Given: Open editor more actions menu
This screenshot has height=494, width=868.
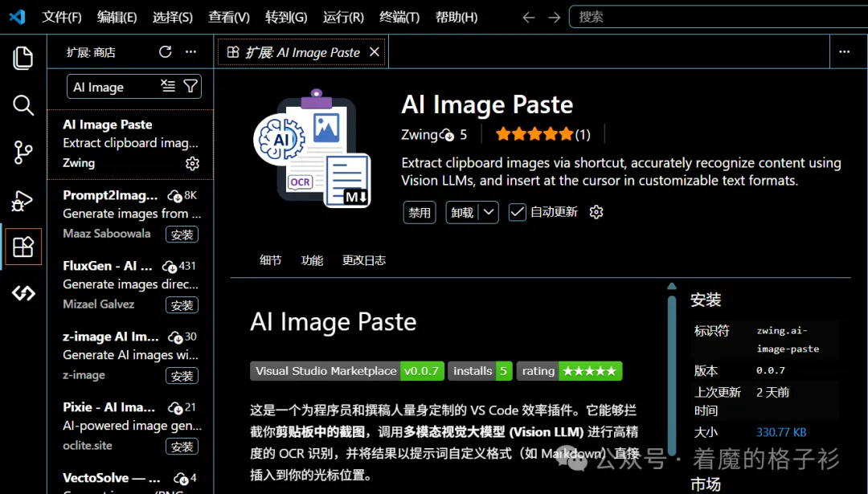Looking at the screenshot, I should pos(844,52).
